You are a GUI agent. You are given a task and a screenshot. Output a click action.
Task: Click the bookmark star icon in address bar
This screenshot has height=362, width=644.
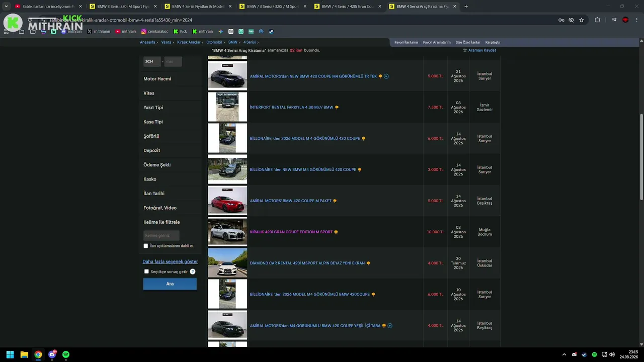582,20
